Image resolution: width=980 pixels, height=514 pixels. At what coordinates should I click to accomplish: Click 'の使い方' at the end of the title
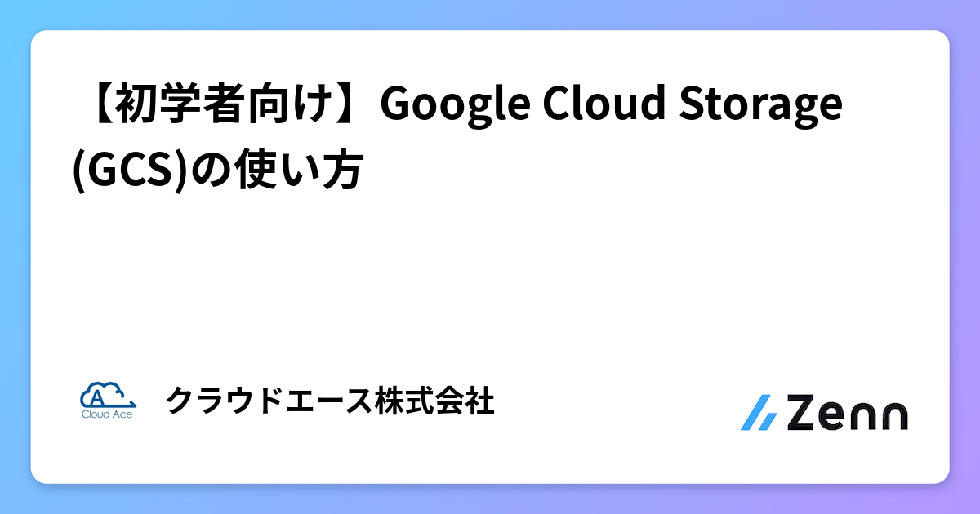click(269, 171)
